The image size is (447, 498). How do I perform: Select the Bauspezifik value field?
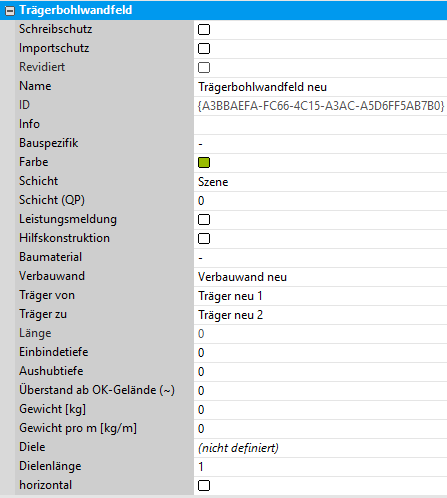pyautogui.click(x=320, y=144)
